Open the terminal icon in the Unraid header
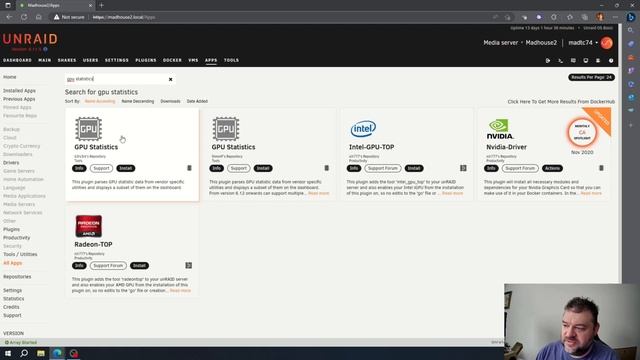This screenshot has width=640, height=360. [x=560, y=60]
